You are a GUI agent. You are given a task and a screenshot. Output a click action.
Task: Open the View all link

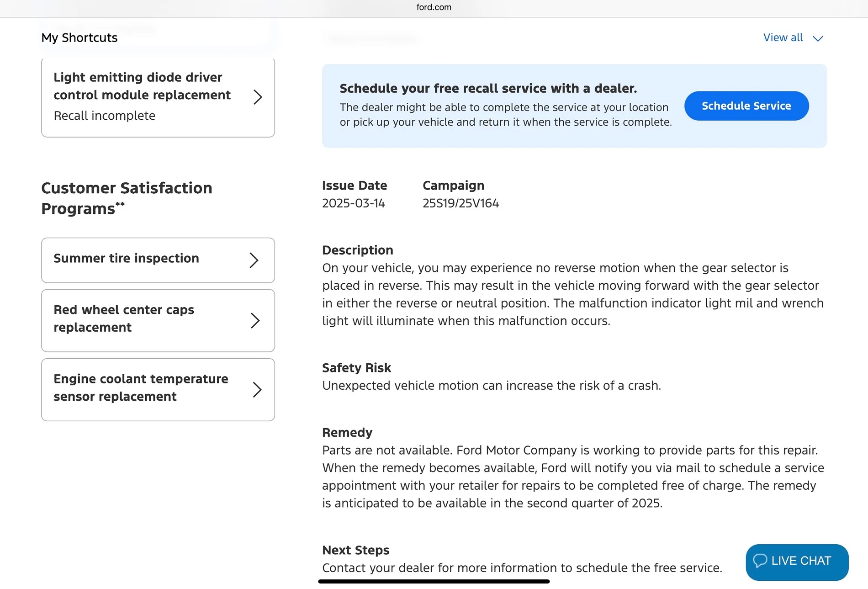[783, 37]
